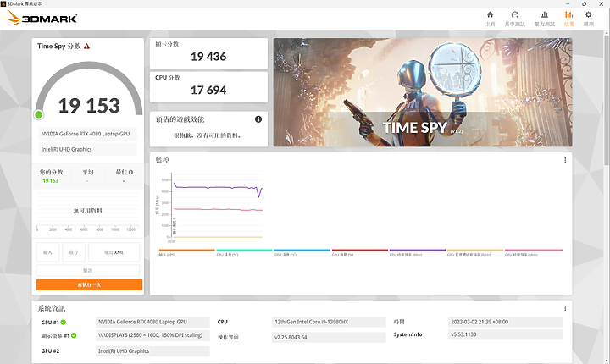Toggle the GPU clock frequency legend (pink)

(x=534, y=253)
